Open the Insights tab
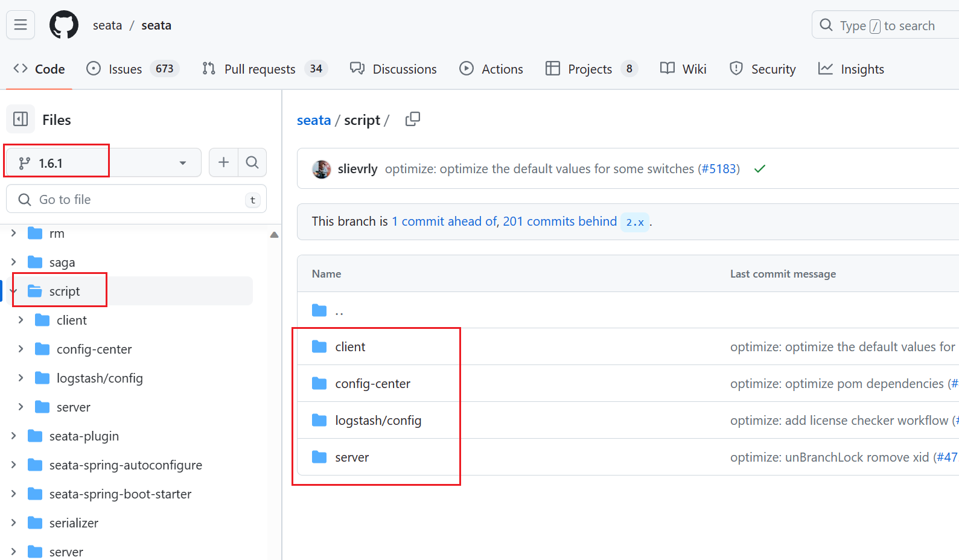 click(x=851, y=69)
